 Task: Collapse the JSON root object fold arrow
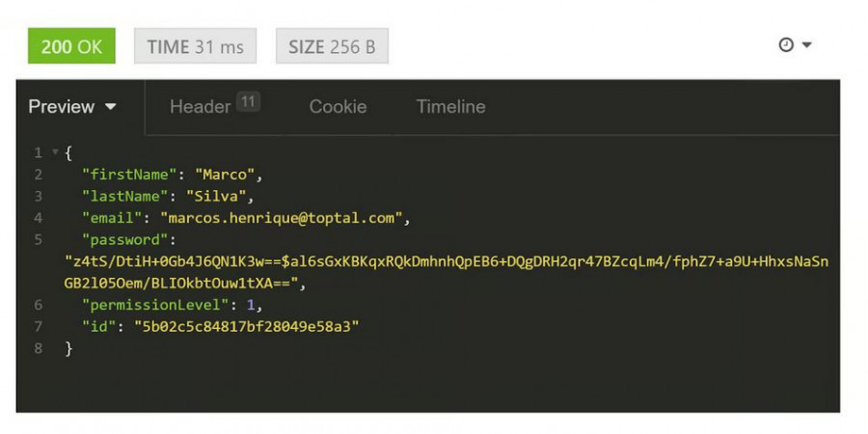pyautogui.click(x=55, y=153)
